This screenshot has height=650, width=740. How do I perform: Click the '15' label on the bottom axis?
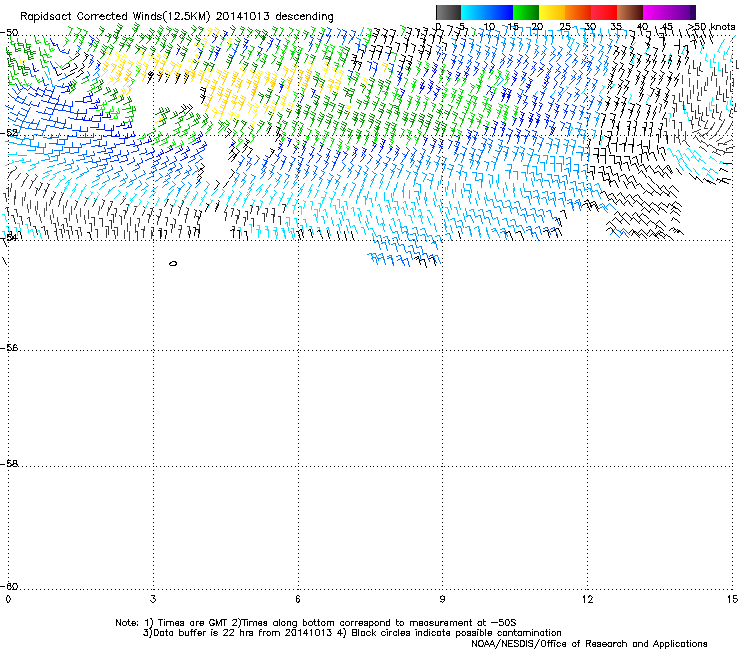(x=732, y=599)
